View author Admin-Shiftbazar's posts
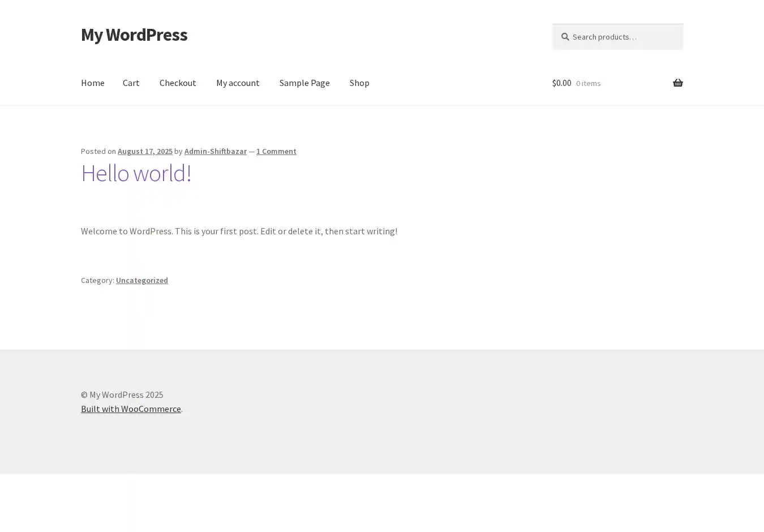The width and height of the screenshot is (764, 532). (x=215, y=151)
